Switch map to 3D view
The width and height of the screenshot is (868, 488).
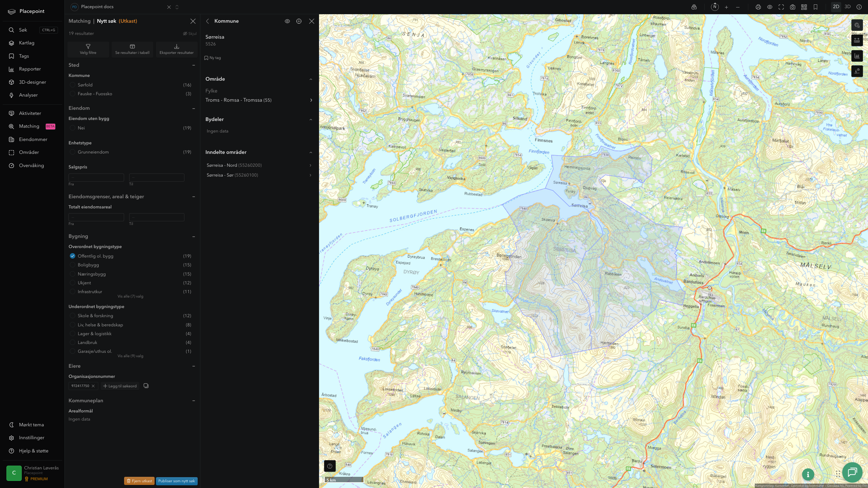pos(847,7)
